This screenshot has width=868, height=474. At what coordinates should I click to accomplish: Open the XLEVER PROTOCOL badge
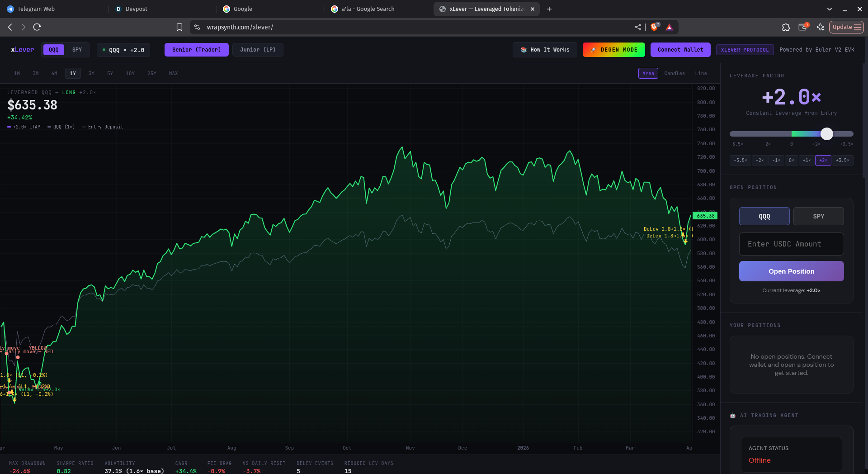pyautogui.click(x=745, y=50)
